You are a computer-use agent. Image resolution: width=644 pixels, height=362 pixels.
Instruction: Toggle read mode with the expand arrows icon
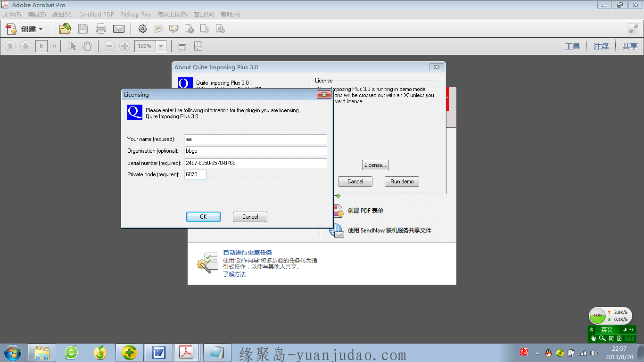[634, 29]
